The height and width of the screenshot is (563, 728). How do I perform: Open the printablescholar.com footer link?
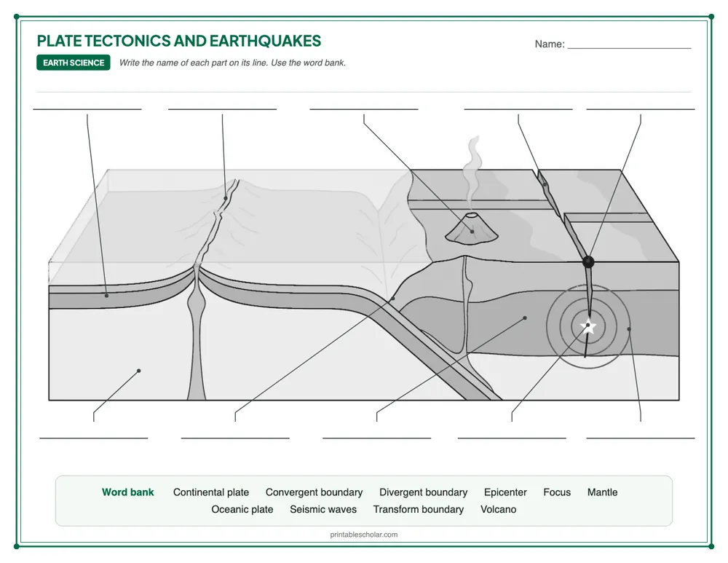363,534
